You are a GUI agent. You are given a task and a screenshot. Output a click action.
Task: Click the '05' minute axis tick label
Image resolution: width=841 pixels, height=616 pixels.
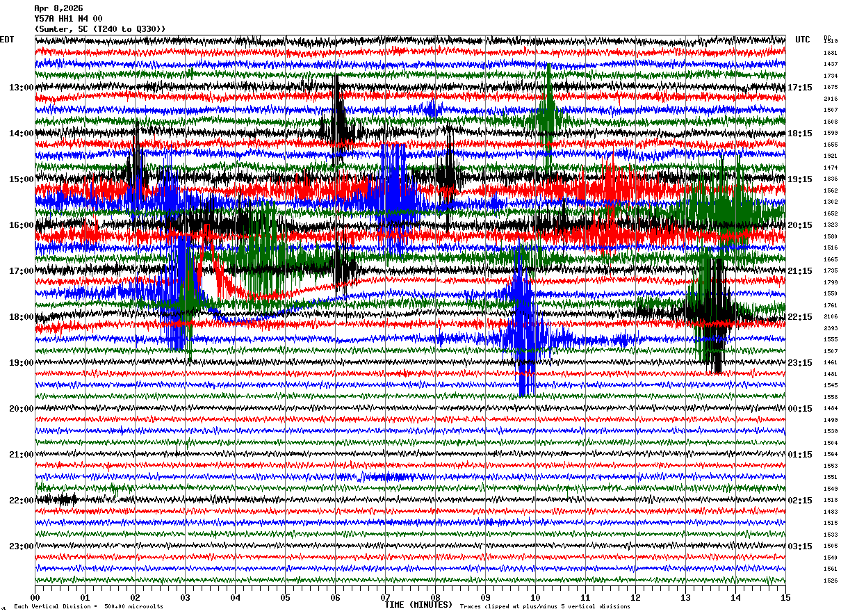pos(285,597)
